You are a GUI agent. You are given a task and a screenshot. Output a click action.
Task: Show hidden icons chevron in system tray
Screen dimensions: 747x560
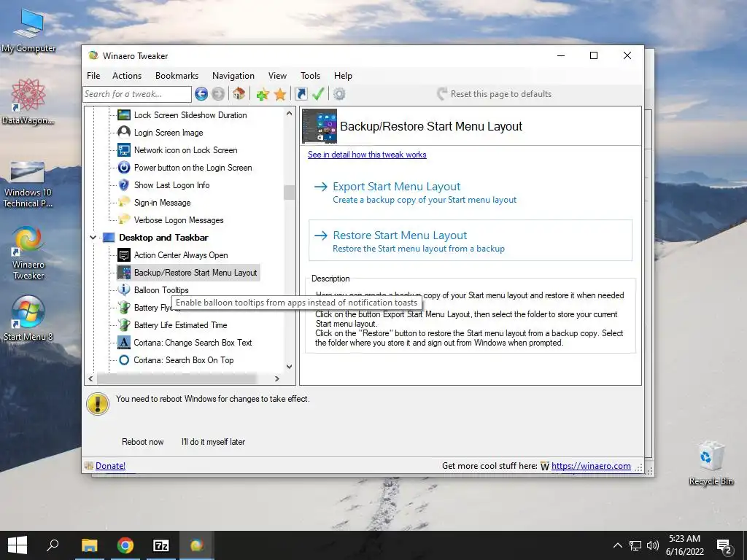click(x=617, y=545)
